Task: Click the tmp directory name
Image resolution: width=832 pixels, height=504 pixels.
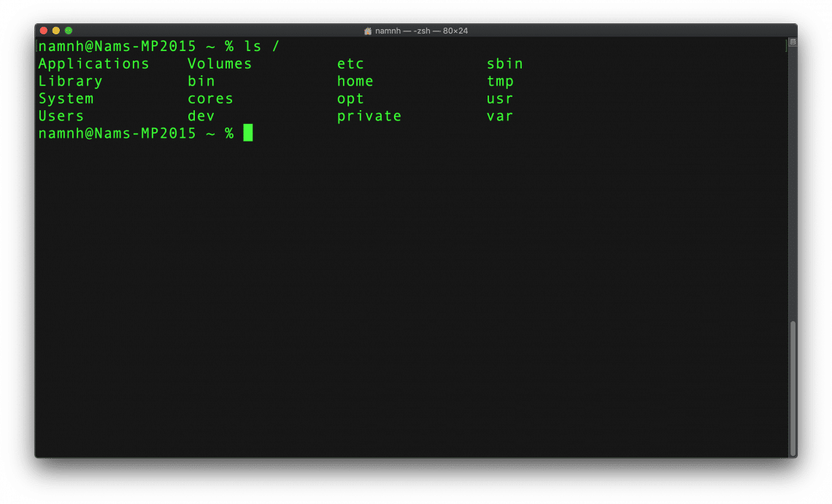Action: (500, 81)
